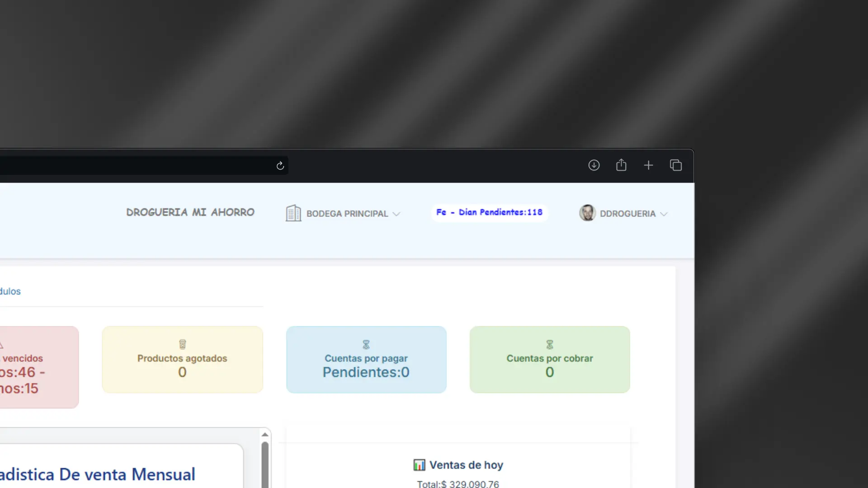This screenshot has height=488, width=868.
Task: Click the browser share icon
Action: coord(621,165)
